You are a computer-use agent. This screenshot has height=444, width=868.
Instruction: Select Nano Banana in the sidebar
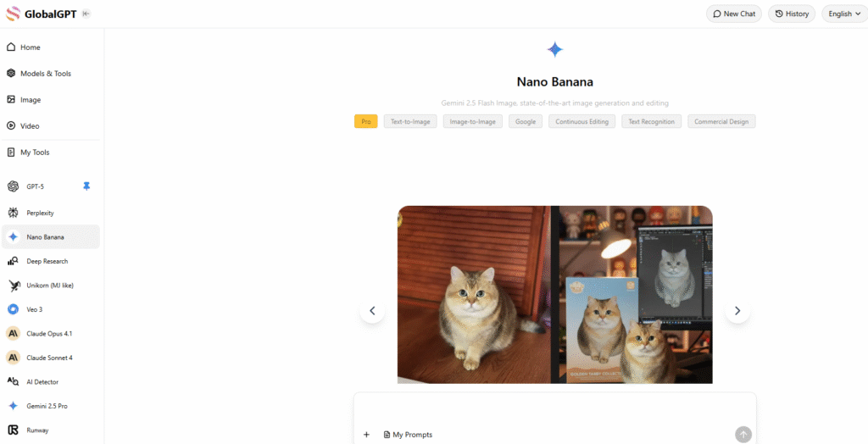coord(51,237)
